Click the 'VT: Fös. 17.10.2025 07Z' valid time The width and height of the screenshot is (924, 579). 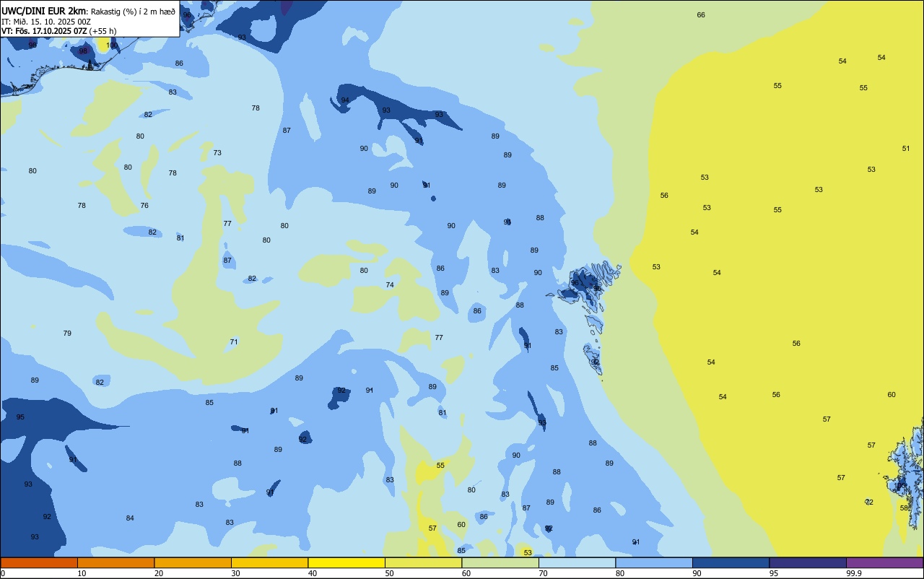point(44,31)
